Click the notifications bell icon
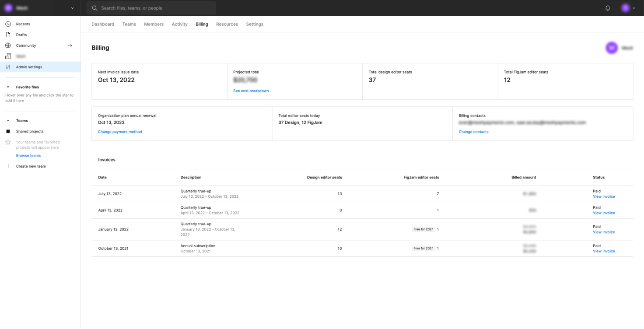This screenshot has width=644, height=329. pyautogui.click(x=608, y=8)
